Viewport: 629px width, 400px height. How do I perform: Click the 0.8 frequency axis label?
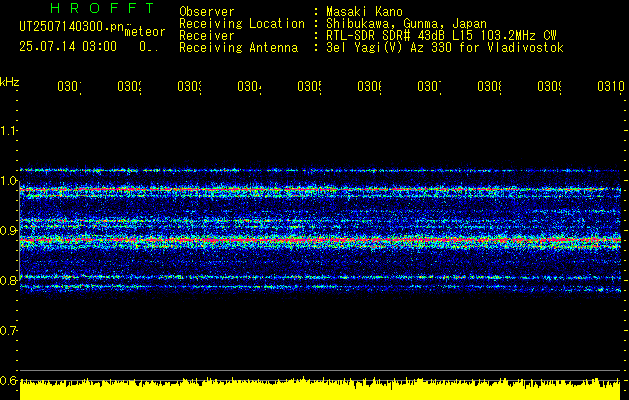click(8, 280)
